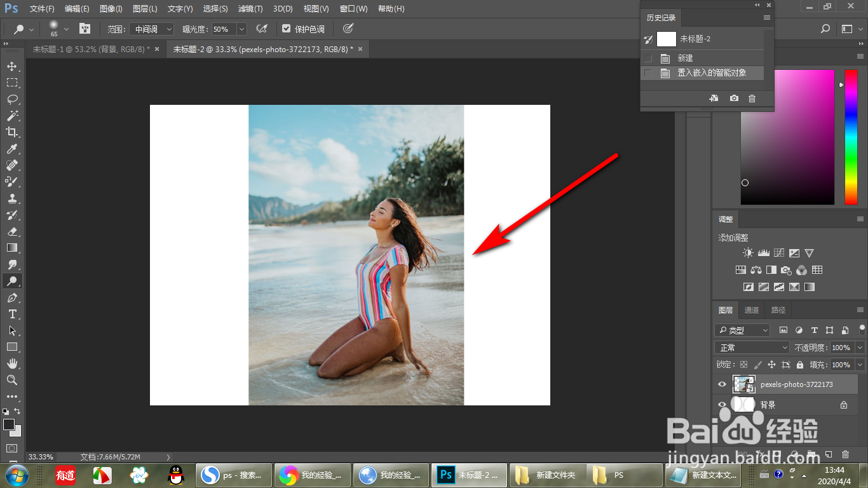868x488 pixels.
Task: Select the Gradient tool
Action: (x=12, y=248)
